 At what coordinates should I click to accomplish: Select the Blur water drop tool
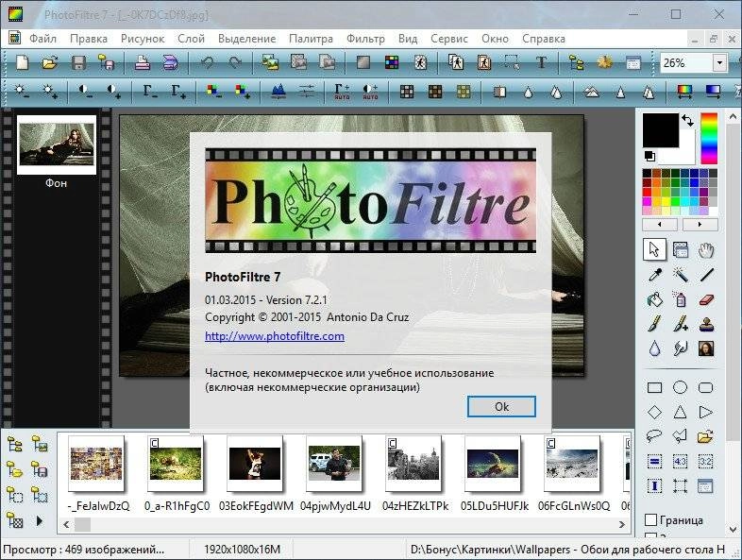655,348
